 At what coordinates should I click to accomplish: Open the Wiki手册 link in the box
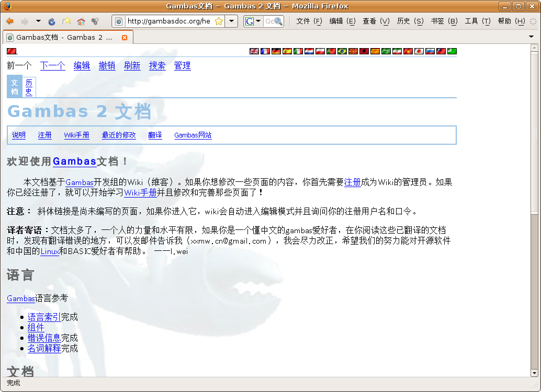76,135
